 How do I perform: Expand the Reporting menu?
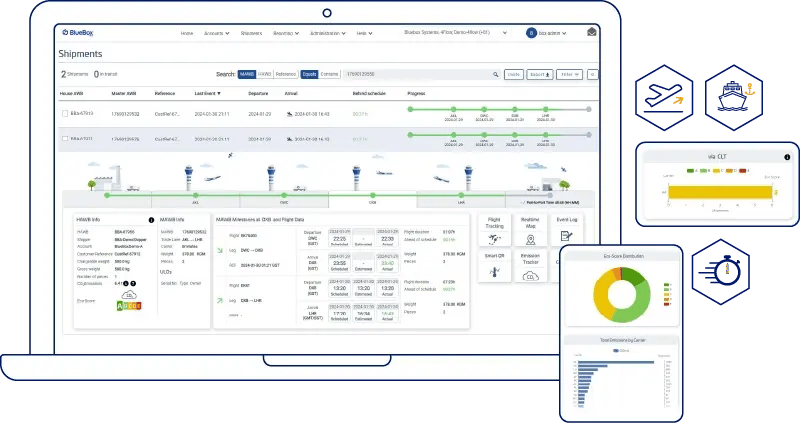286,33
